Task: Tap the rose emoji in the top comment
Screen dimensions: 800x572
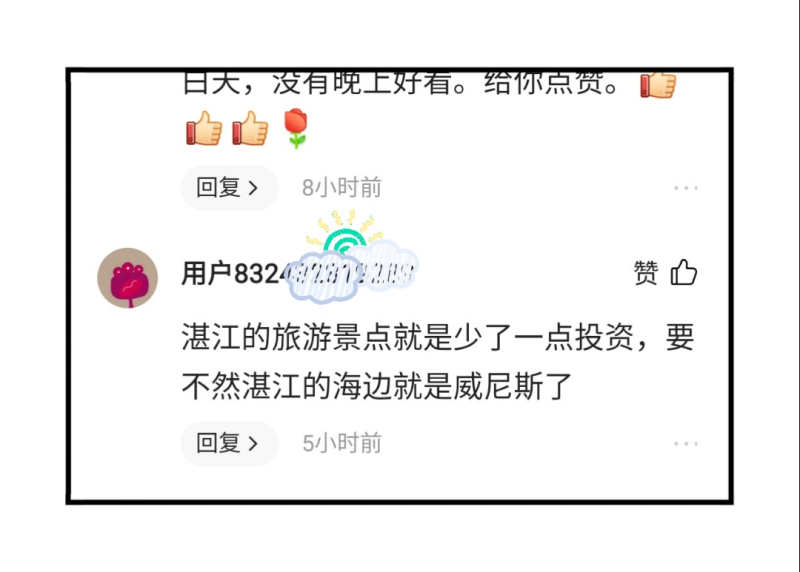Action: 295,128
